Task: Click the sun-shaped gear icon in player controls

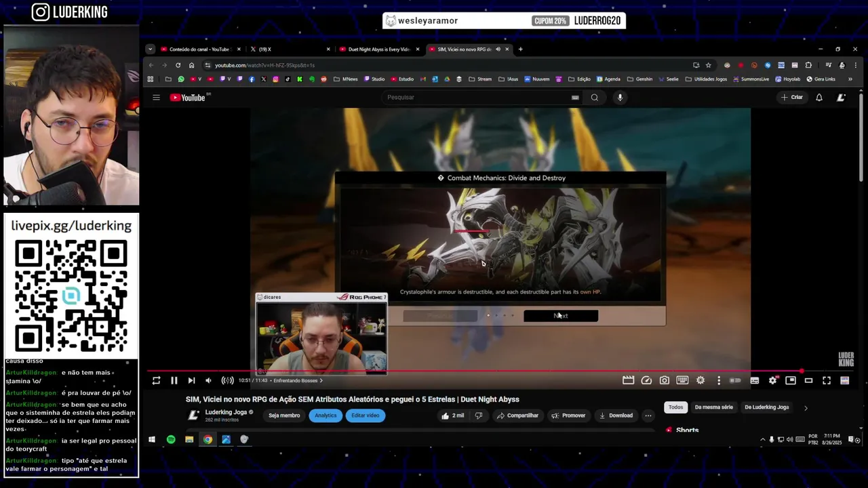Action: click(701, 381)
